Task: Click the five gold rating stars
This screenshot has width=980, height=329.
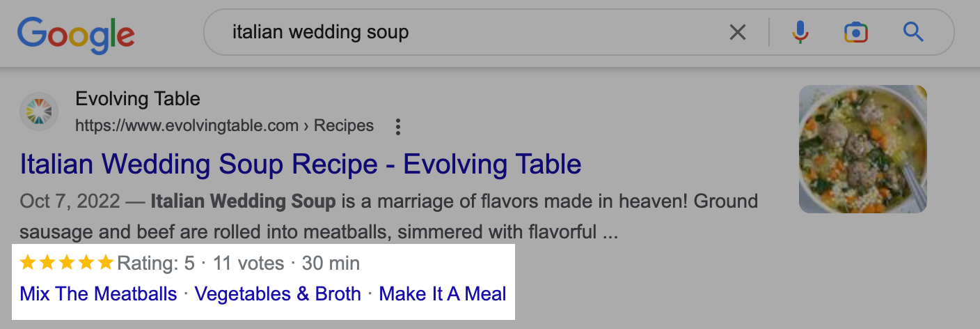Action: pos(67,263)
